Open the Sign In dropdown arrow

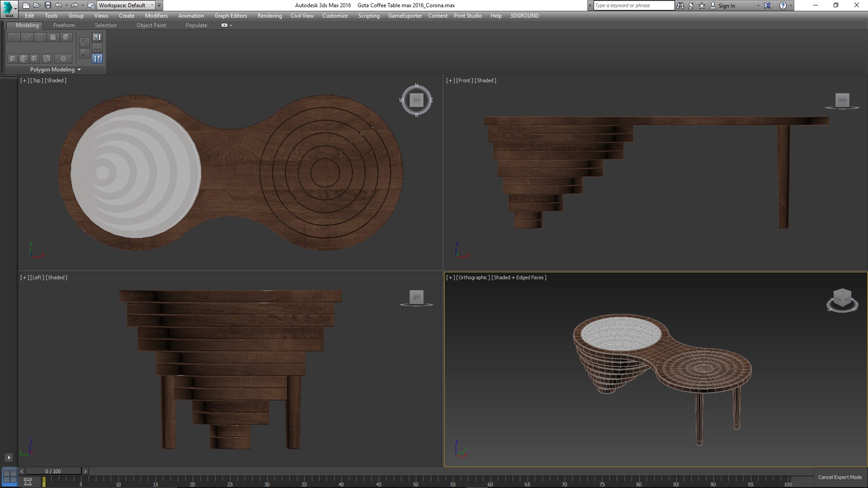click(x=758, y=5)
